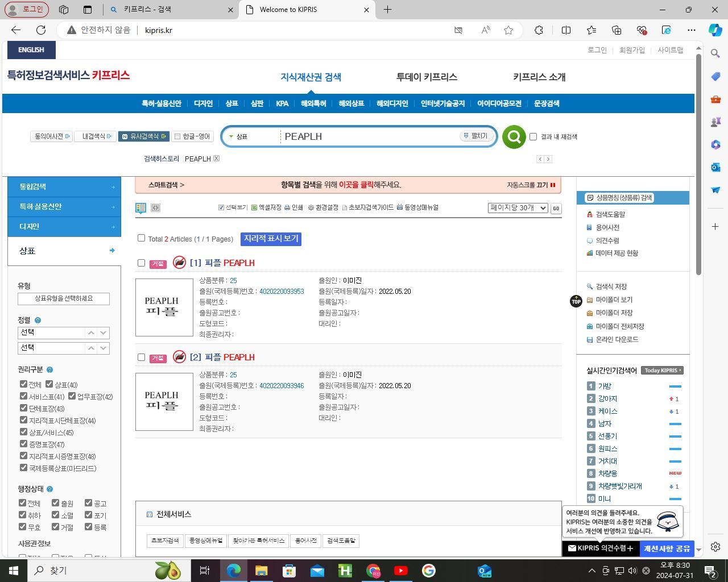Switch to list view icon

pos(140,208)
